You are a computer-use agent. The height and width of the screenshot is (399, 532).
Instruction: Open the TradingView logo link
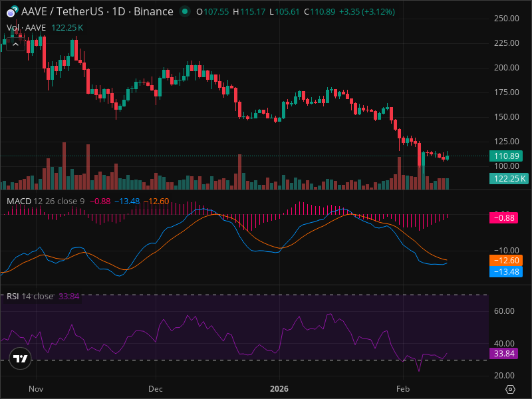pyautogui.click(x=21, y=358)
